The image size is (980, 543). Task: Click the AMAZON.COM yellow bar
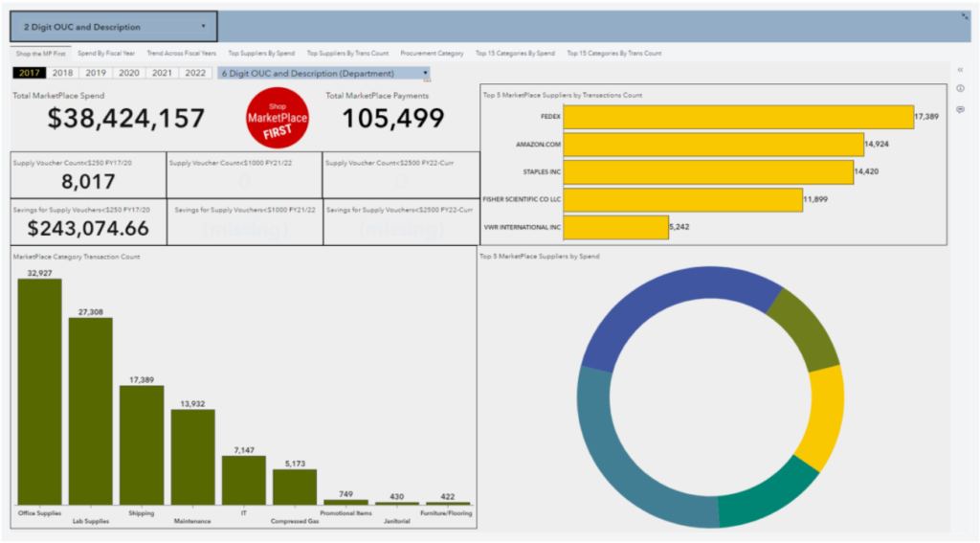[713, 145]
